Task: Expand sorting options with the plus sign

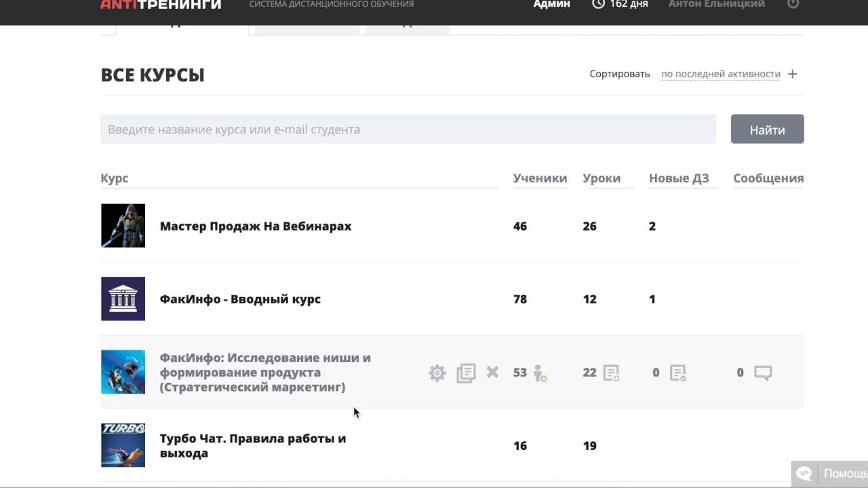Action: (x=792, y=74)
